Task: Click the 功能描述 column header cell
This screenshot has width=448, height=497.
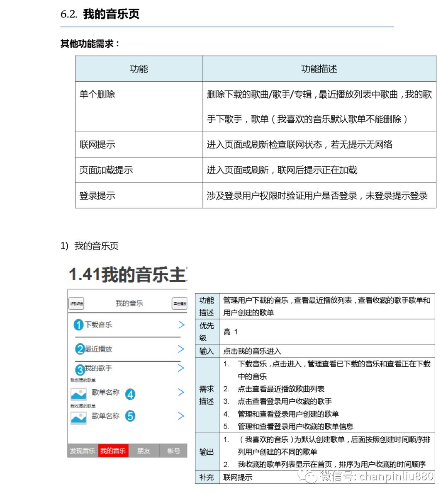Action: click(x=319, y=69)
